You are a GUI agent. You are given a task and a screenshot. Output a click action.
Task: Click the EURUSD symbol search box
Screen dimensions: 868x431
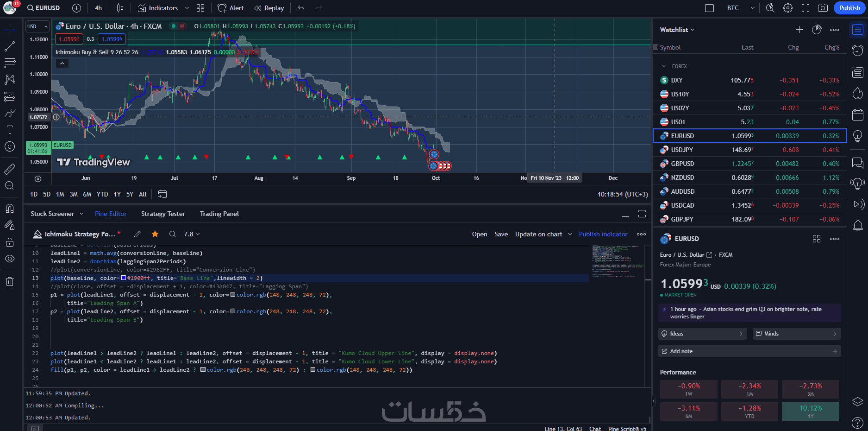(x=44, y=8)
